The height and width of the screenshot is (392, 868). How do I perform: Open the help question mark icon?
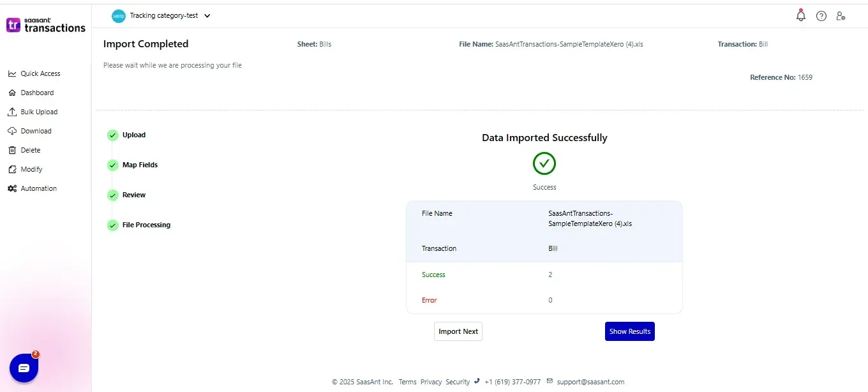[x=821, y=16]
